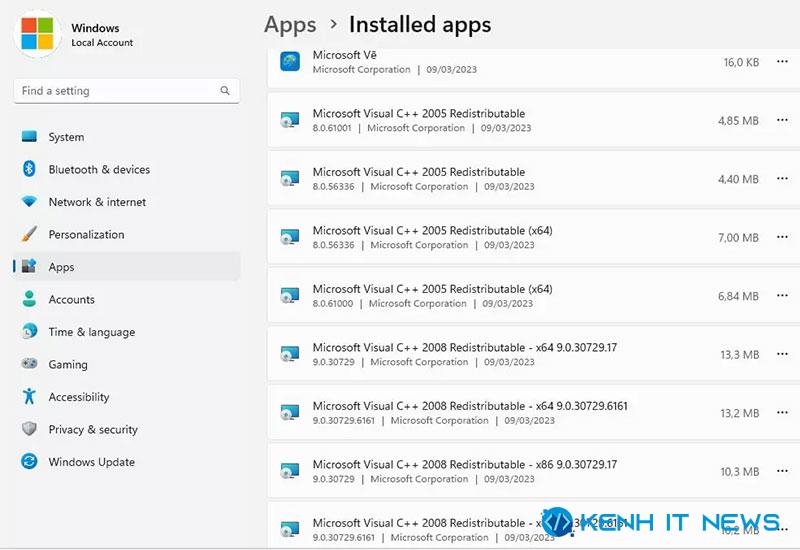Open more options for 13,3 MB Visual C++ 2008
The image size is (800, 550).
tap(782, 354)
